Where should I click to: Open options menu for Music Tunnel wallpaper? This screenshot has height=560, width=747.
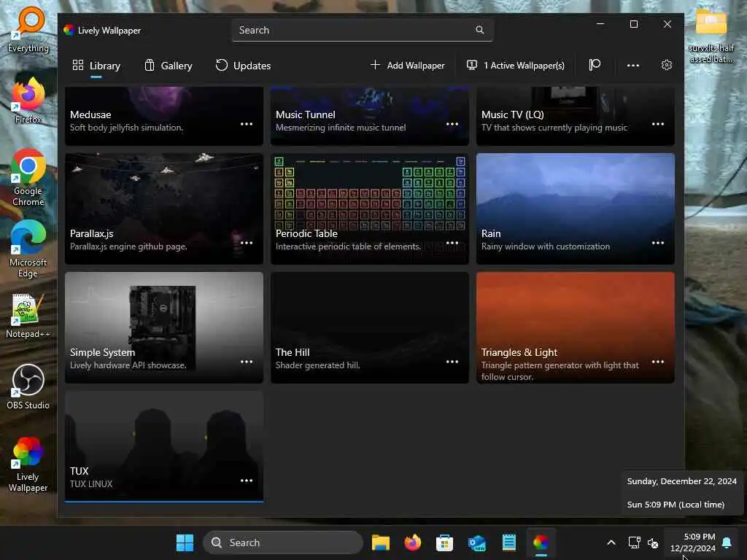(452, 124)
